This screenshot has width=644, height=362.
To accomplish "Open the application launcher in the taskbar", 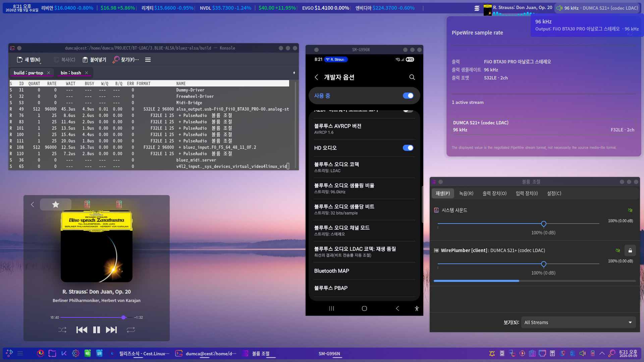I will (x=9, y=353).
